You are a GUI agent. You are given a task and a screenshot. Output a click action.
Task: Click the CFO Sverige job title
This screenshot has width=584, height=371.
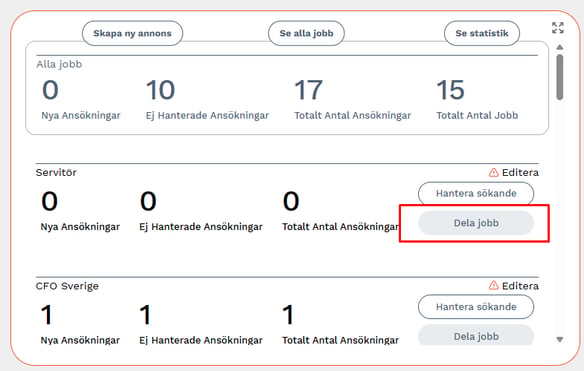coord(67,286)
